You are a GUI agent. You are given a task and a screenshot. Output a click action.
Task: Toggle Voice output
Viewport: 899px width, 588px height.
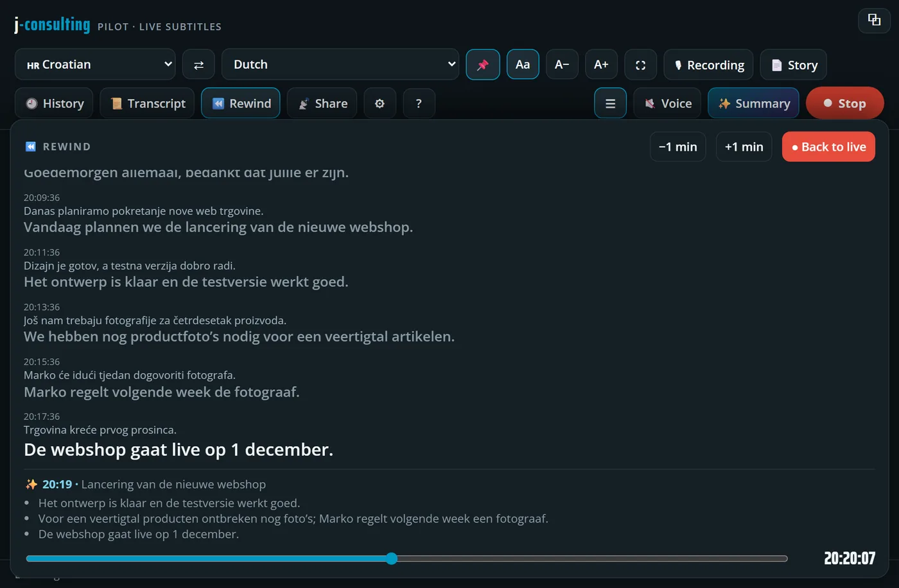667,103
